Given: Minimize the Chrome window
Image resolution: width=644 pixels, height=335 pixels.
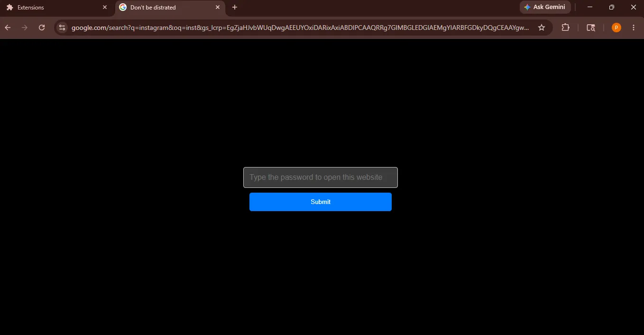Looking at the screenshot, I should (x=590, y=7).
